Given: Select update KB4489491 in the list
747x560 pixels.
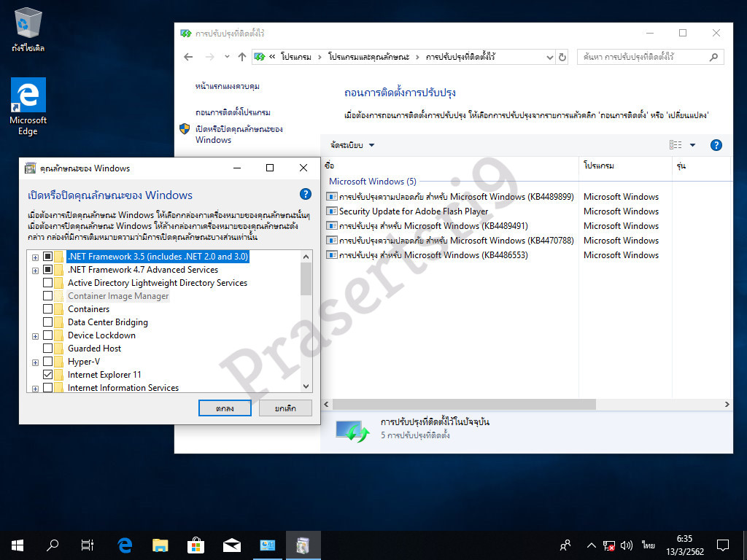Looking at the screenshot, I should click(x=433, y=226).
